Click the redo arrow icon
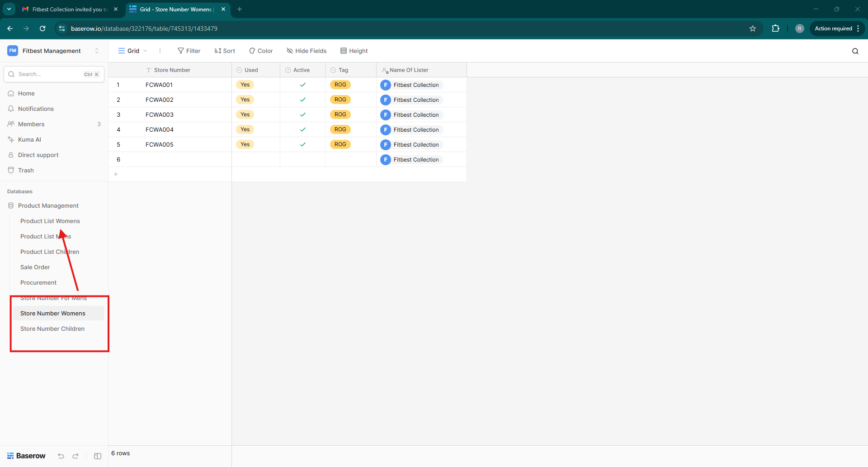The image size is (868, 467). [75, 456]
